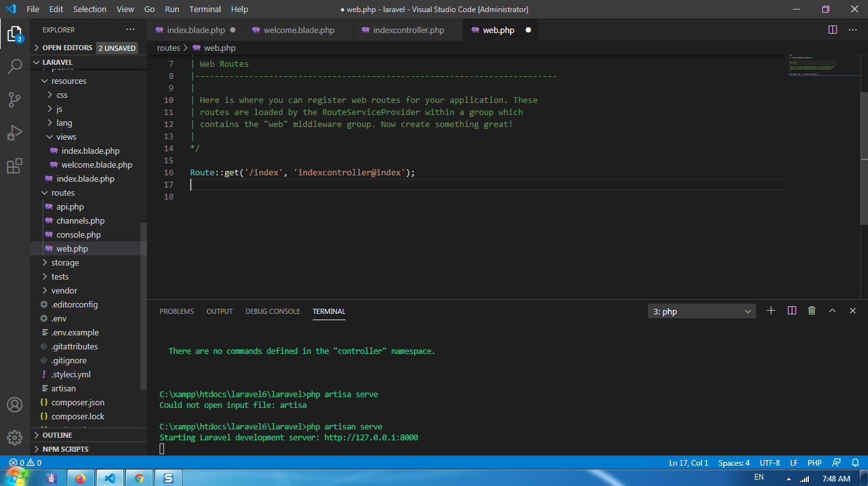Close the index.blade.php tab's unsaved dot
Viewport: 868px width, 486px height.
[233, 30]
